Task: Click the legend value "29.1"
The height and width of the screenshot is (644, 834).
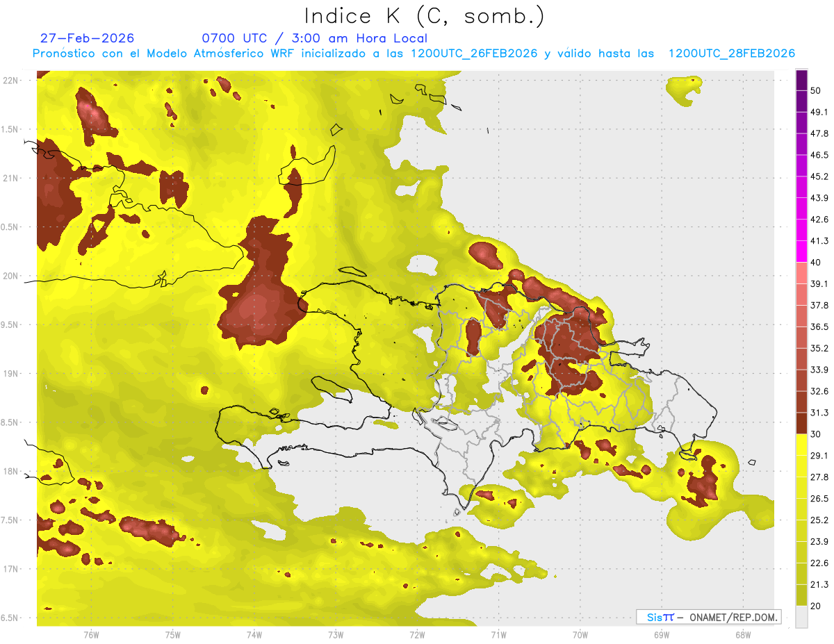Action: tap(820, 455)
